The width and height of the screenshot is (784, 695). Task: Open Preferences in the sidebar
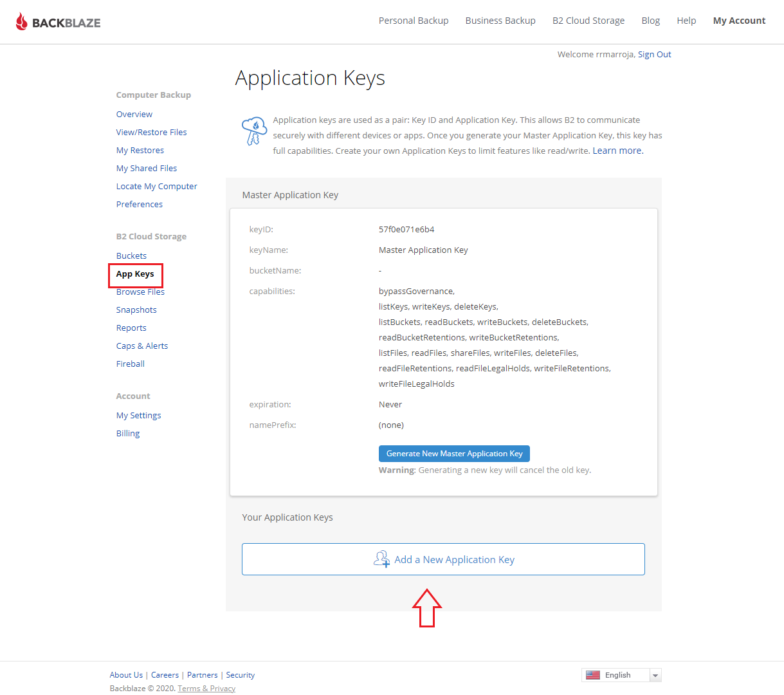click(140, 204)
